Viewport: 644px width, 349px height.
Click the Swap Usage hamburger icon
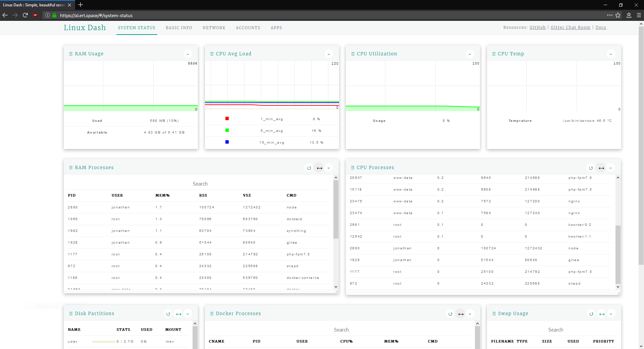coord(494,313)
